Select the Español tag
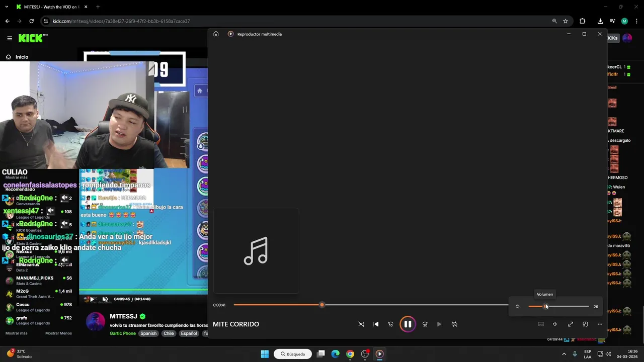644x362 pixels. click(189, 333)
